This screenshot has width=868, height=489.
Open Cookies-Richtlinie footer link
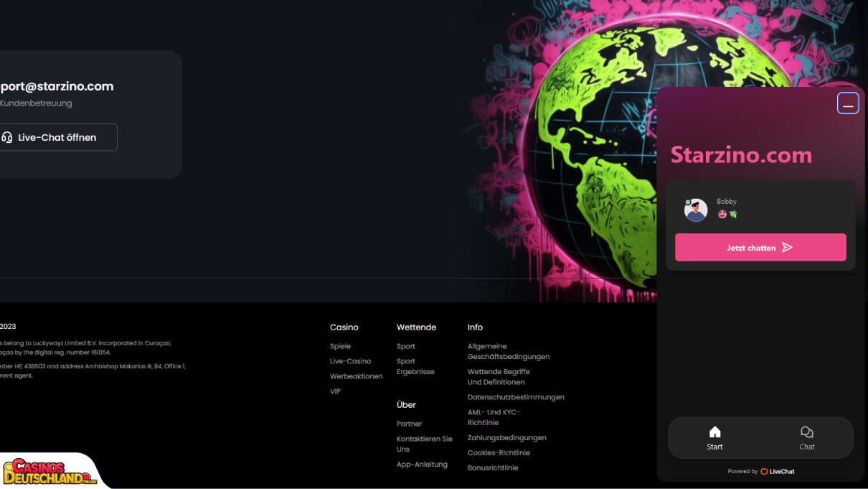pos(499,453)
